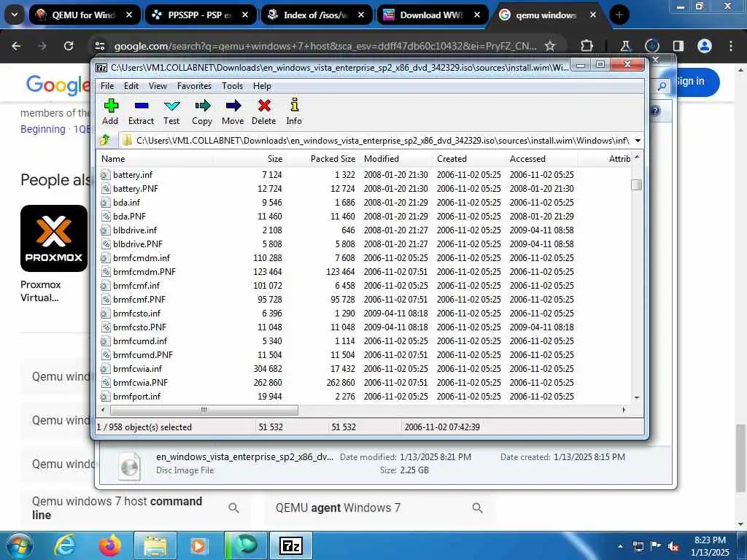Select the brmfcumd.PNF file

point(143,355)
